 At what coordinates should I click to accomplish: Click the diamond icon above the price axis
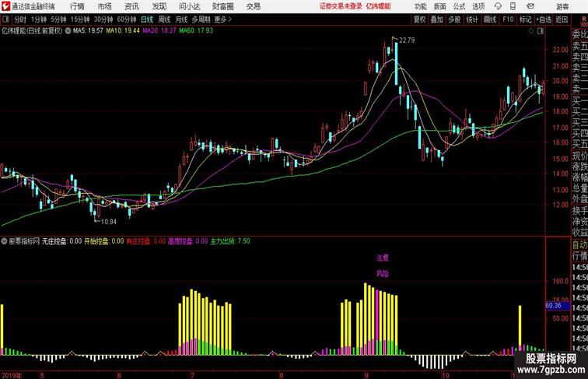(x=531, y=31)
